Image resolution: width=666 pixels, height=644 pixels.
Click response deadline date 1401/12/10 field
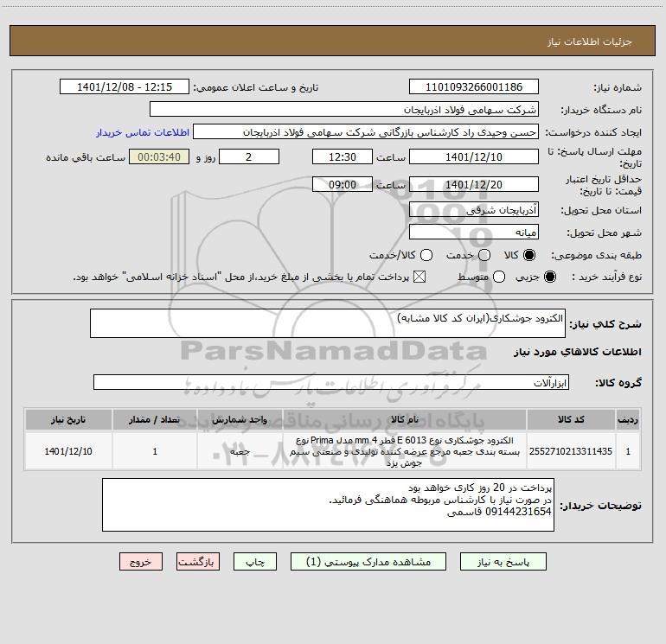coord(474,156)
